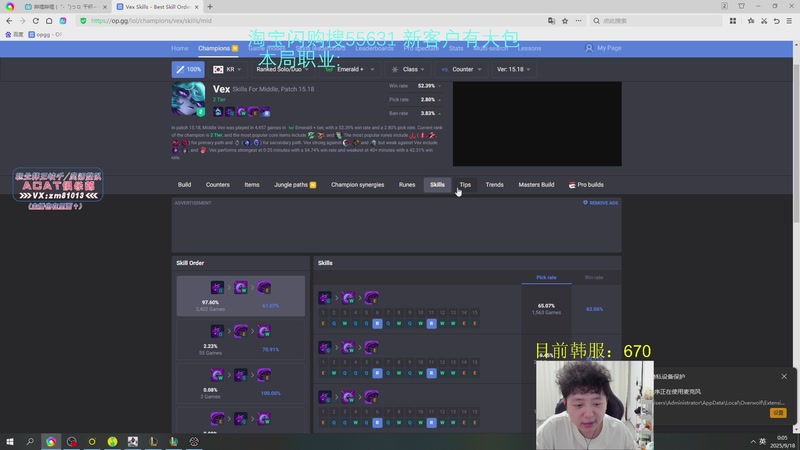Open the Ranked Solo/Duo queue dropdown
Viewport: 800px width, 450px height.
coord(282,69)
